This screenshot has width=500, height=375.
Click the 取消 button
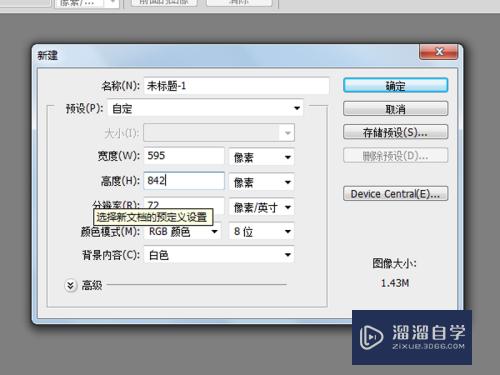point(395,109)
